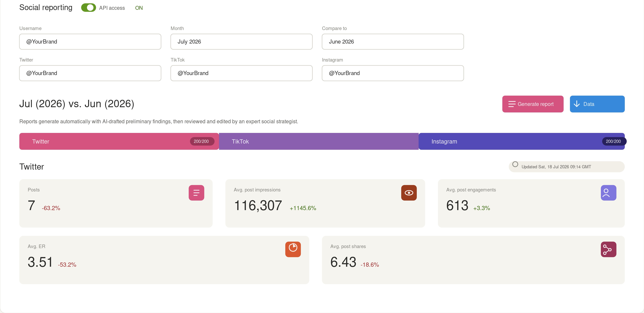Click the Twitter handle input field
Image resolution: width=644 pixels, height=313 pixels.
tap(90, 73)
